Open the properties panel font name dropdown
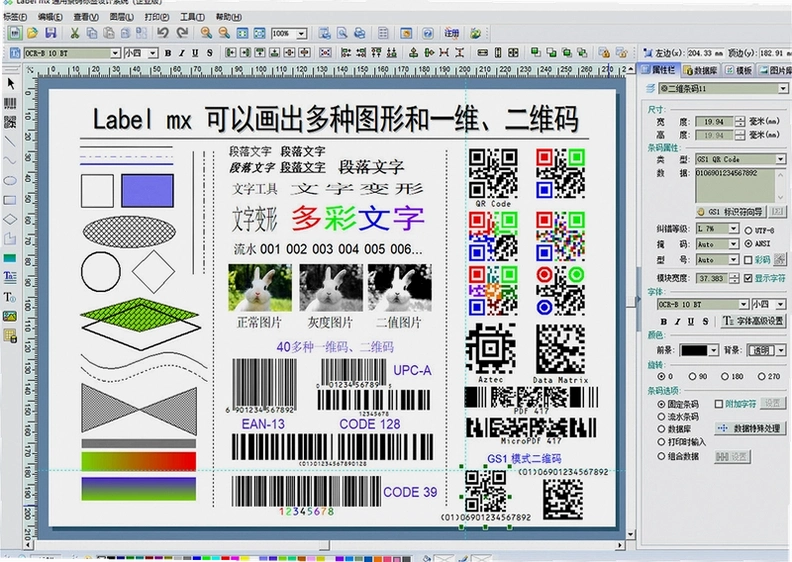This screenshot has width=792, height=562. tap(744, 304)
